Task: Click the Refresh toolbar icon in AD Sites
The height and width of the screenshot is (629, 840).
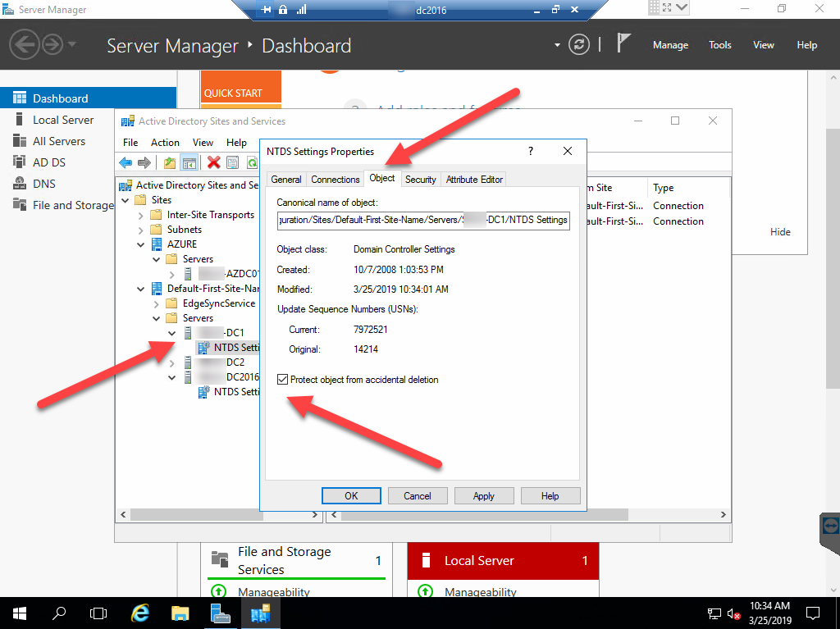Action: (252, 162)
